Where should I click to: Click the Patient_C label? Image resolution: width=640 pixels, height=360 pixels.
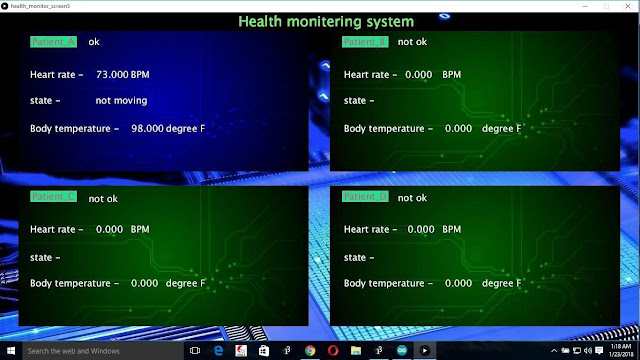tap(53, 197)
